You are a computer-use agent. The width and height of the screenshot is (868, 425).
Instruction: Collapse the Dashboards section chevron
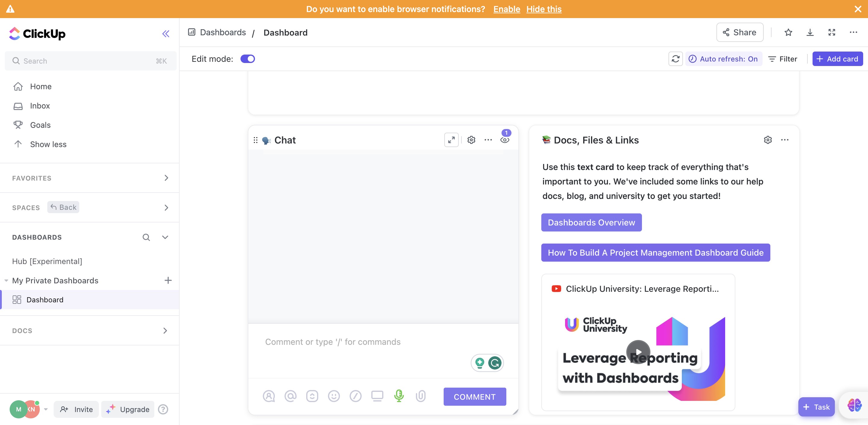[x=165, y=237]
